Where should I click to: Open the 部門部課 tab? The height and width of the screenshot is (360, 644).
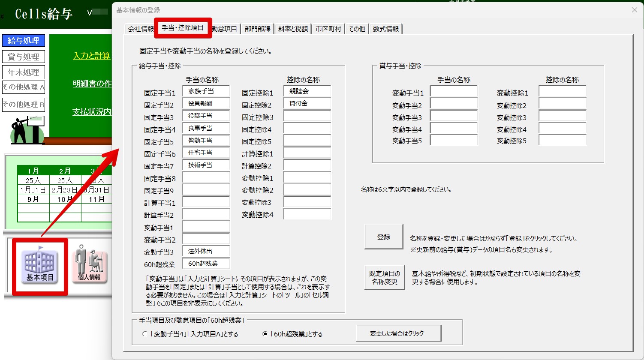(258, 29)
